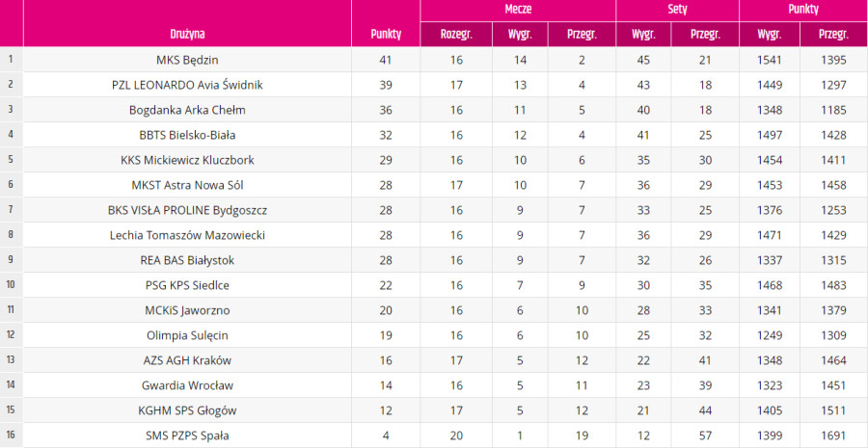Image resolution: width=868 pixels, height=448 pixels.
Task: Click MCKiS Jaworzno team name
Action: click(x=187, y=311)
